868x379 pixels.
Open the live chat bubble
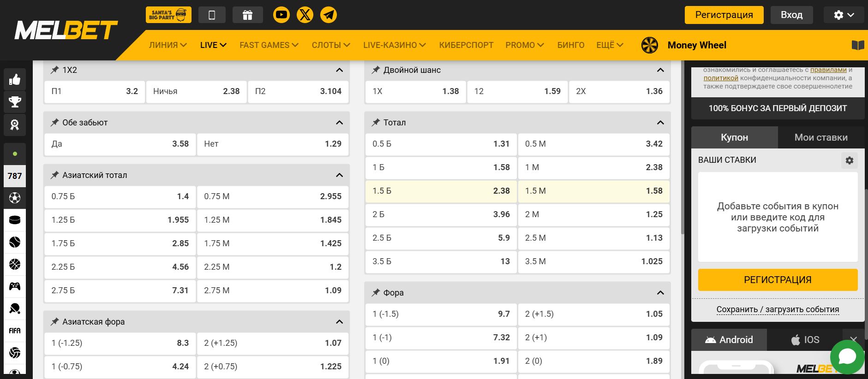click(847, 357)
